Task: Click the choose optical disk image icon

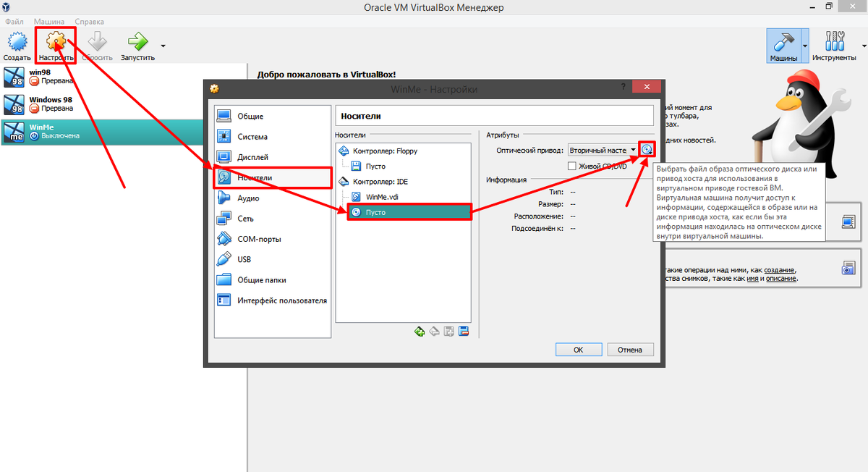Action: tap(647, 150)
